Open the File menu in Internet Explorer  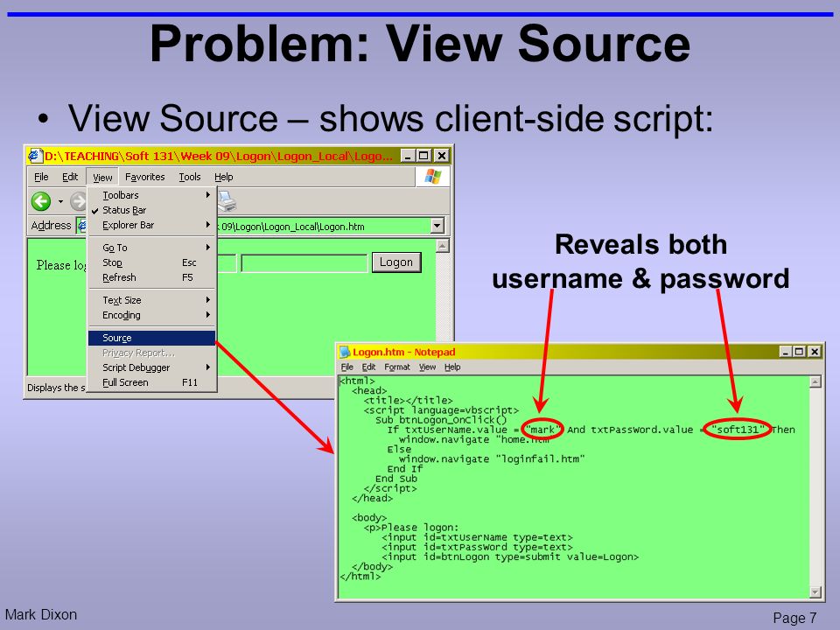click(41, 177)
